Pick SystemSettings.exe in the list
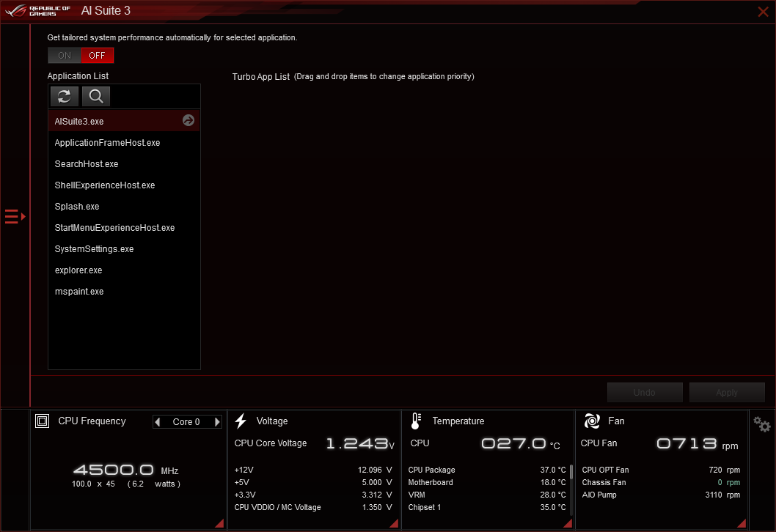776x532 pixels. tap(124, 248)
